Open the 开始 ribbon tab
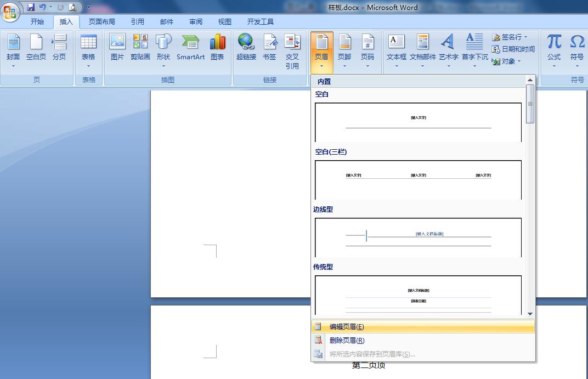This screenshot has height=379, width=588. (x=37, y=22)
